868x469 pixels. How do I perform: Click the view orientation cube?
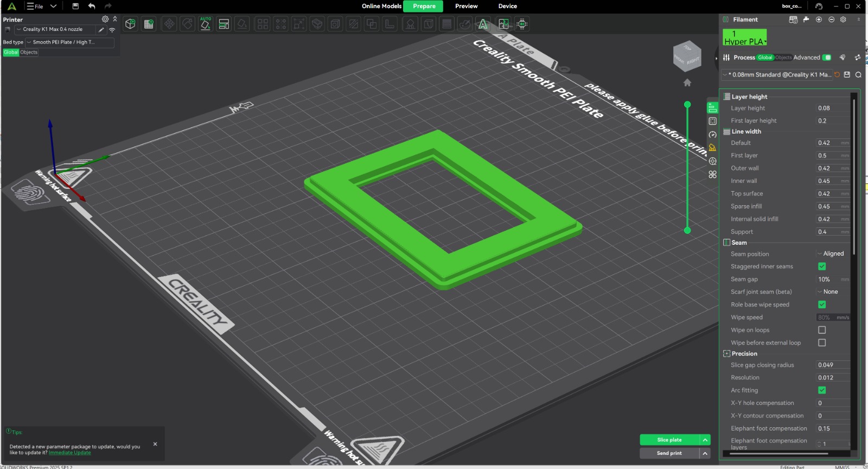click(687, 56)
